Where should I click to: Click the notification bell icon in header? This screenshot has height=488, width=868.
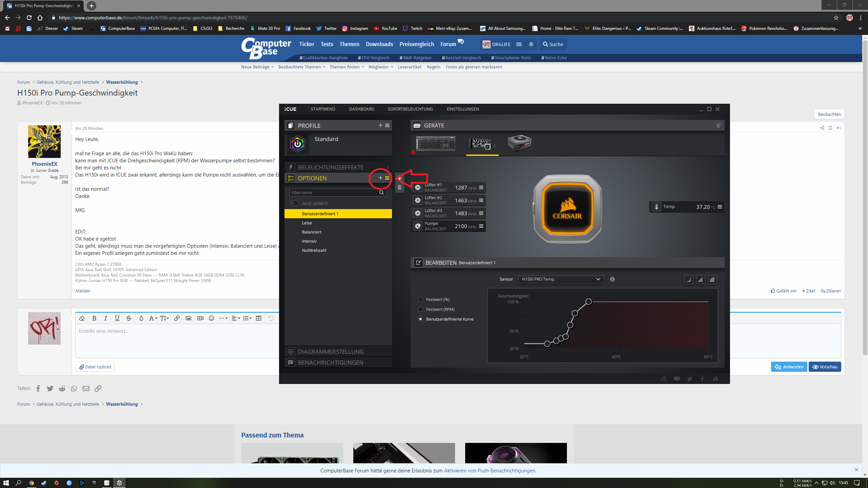tap(531, 44)
